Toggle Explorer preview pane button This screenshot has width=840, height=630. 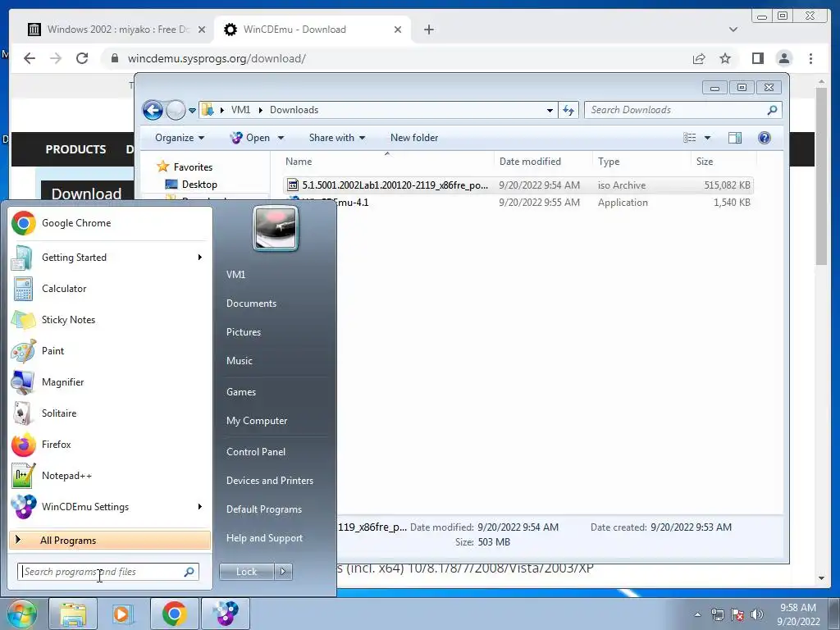tap(735, 138)
